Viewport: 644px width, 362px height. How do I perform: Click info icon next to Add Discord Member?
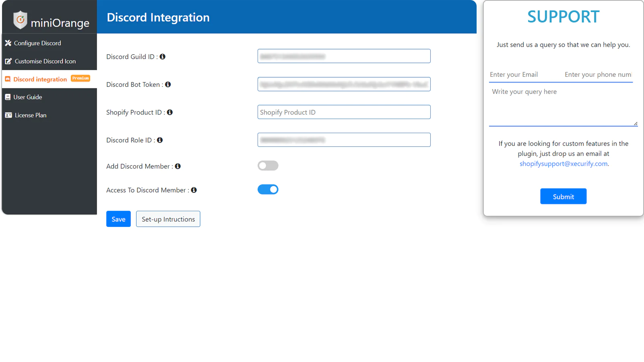(x=178, y=166)
